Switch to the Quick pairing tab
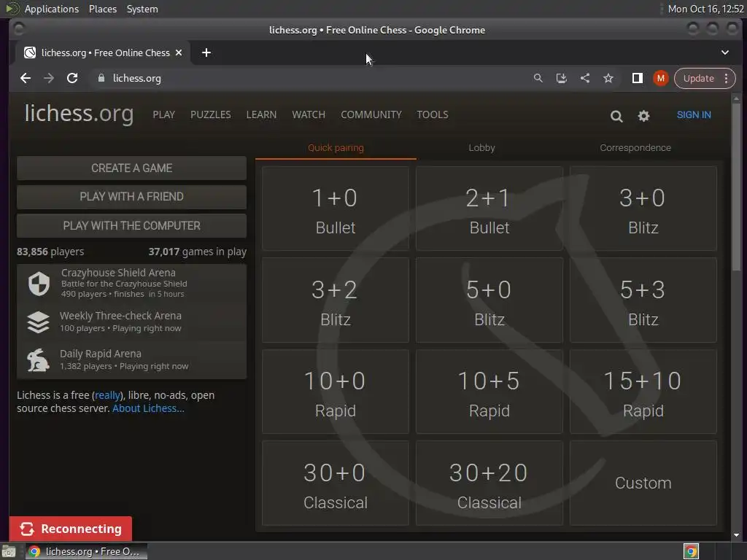 (336, 148)
